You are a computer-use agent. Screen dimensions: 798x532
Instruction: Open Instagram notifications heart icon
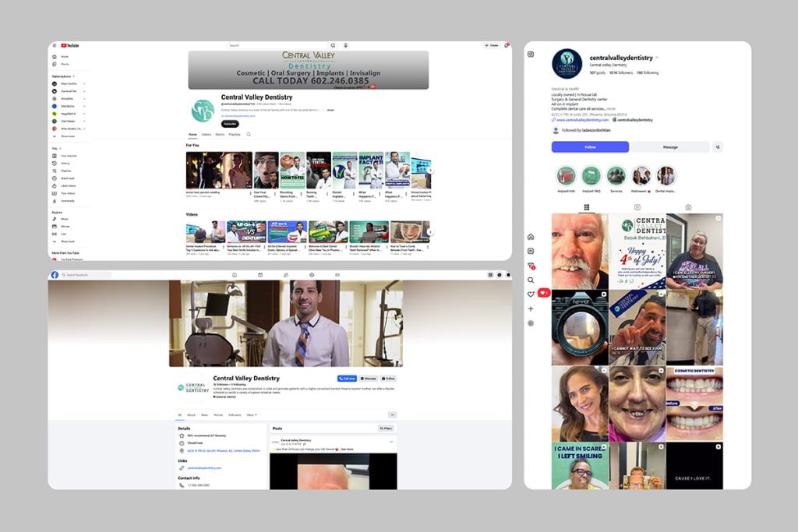click(530, 294)
